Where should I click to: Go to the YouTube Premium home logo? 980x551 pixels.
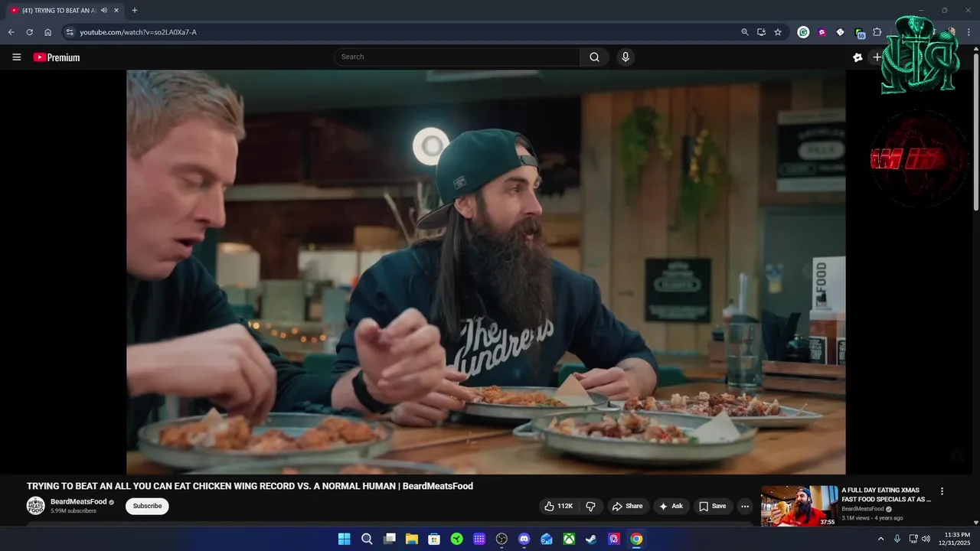tap(57, 57)
